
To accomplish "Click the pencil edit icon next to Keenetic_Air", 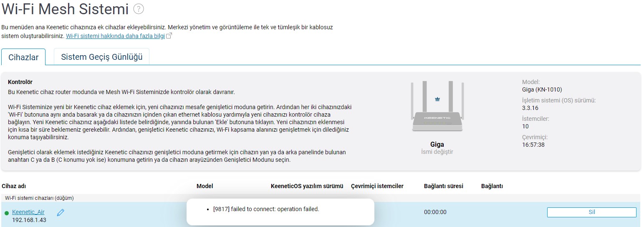I will click(61, 212).
